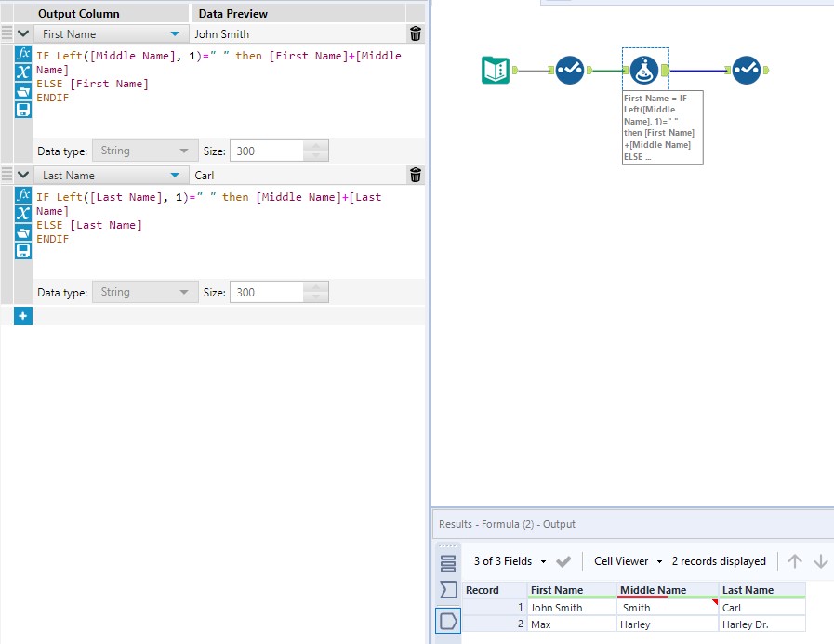Select the Input Data tool on the canvas
Viewport: 834px width, 644px height.
(x=495, y=70)
